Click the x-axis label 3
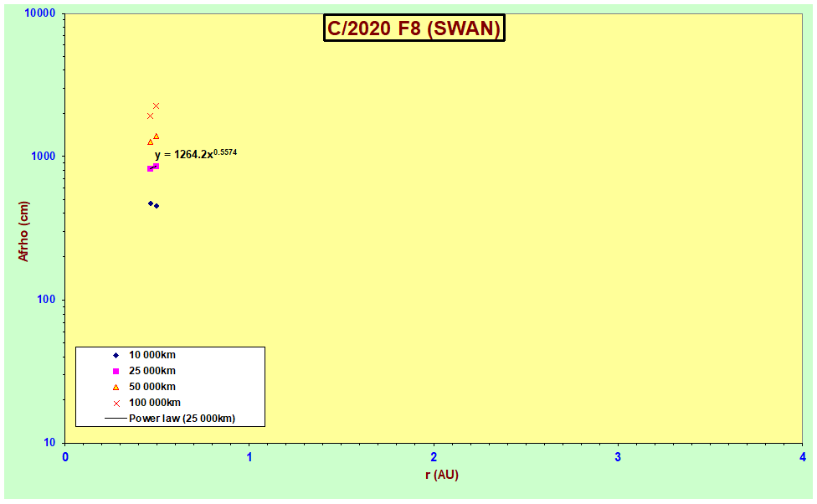The image size is (817, 504). click(618, 457)
